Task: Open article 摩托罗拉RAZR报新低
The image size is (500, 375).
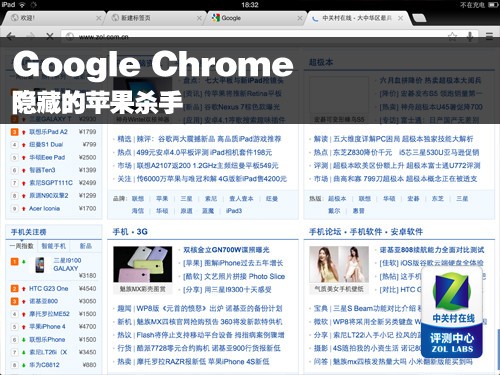Action: pyautogui.click(x=171, y=362)
